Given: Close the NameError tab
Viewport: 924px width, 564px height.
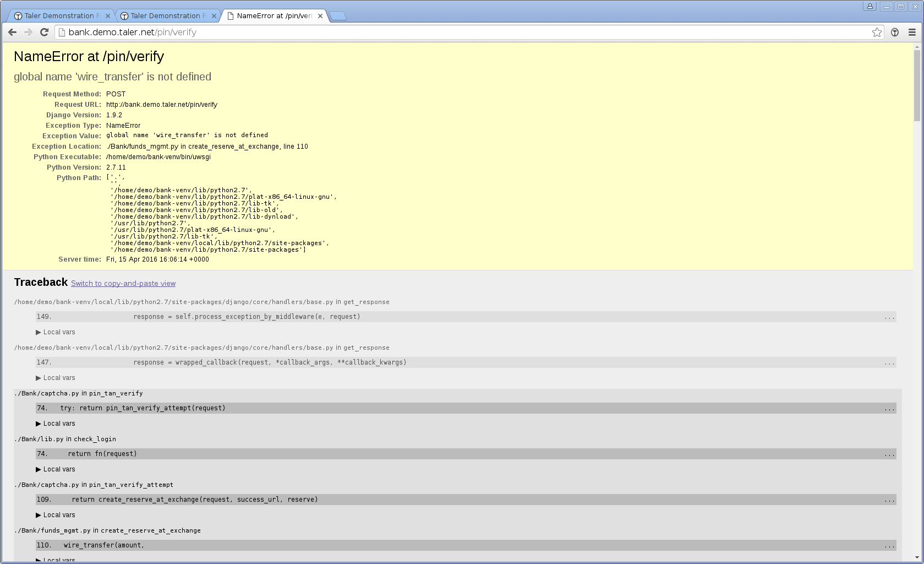Looking at the screenshot, I should [x=320, y=16].
